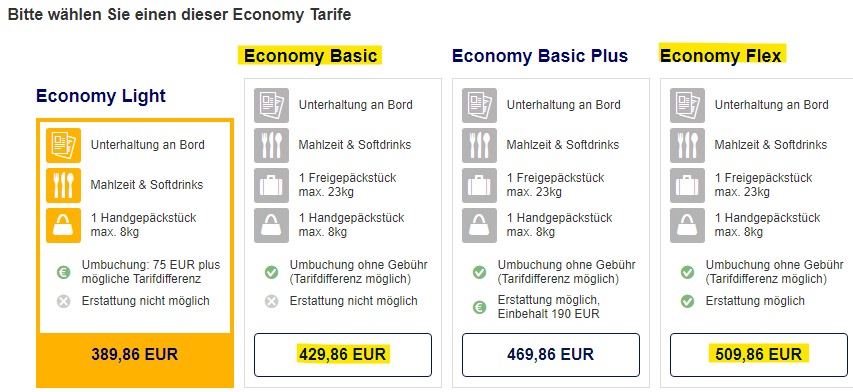
Task: Choose the selected 389,86 EUR Light fare
Action: [135, 355]
